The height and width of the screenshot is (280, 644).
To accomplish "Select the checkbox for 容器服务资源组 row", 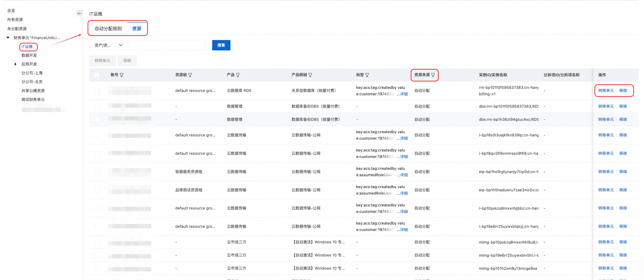I will (97, 172).
